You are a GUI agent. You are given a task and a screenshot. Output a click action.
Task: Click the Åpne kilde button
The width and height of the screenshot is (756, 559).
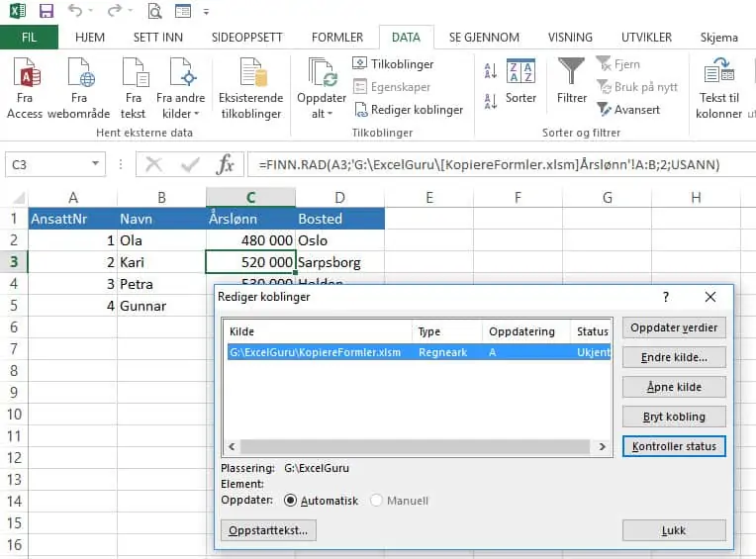(674, 387)
